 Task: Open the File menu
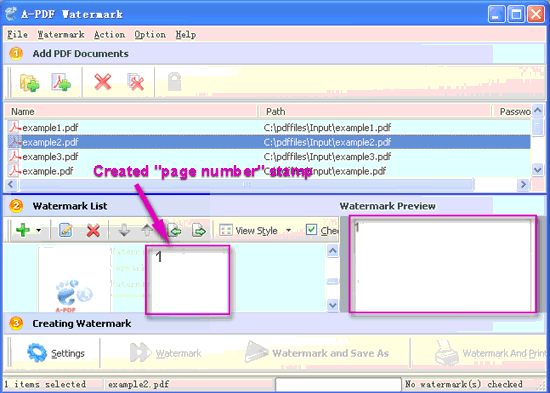coord(18,34)
